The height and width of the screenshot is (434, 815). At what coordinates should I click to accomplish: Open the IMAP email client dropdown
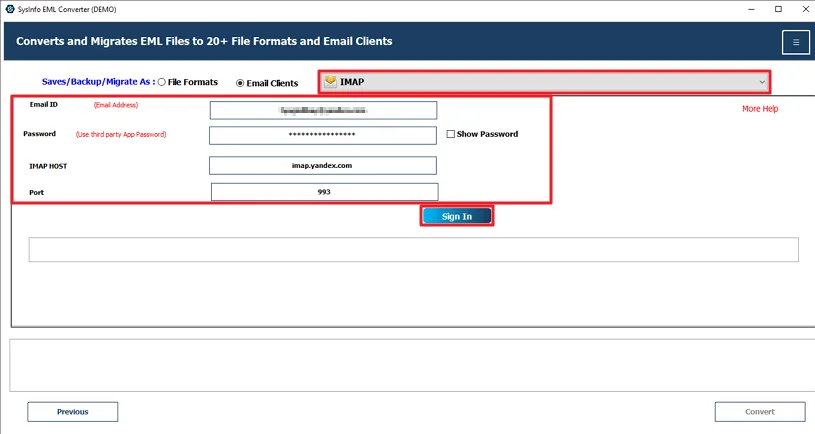click(544, 82)
